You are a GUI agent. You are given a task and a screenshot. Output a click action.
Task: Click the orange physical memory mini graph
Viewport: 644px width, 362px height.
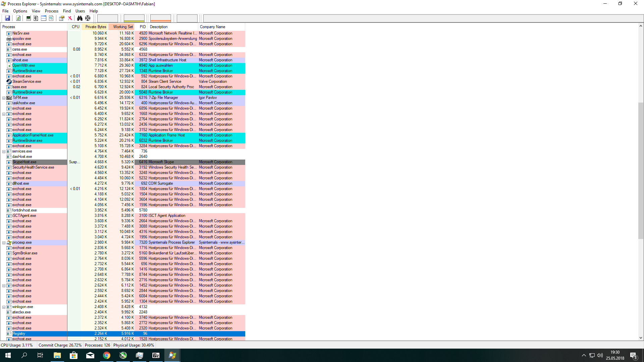160,18
